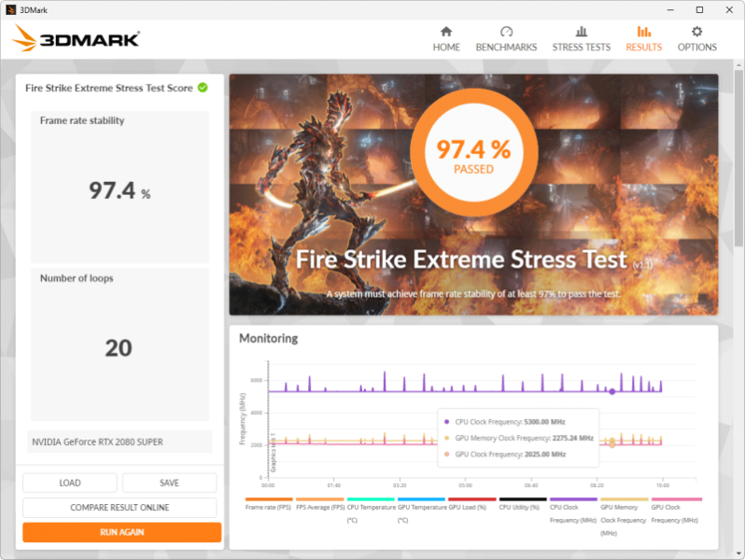Click the orange RUN AGAIN button

coord(121,532)
